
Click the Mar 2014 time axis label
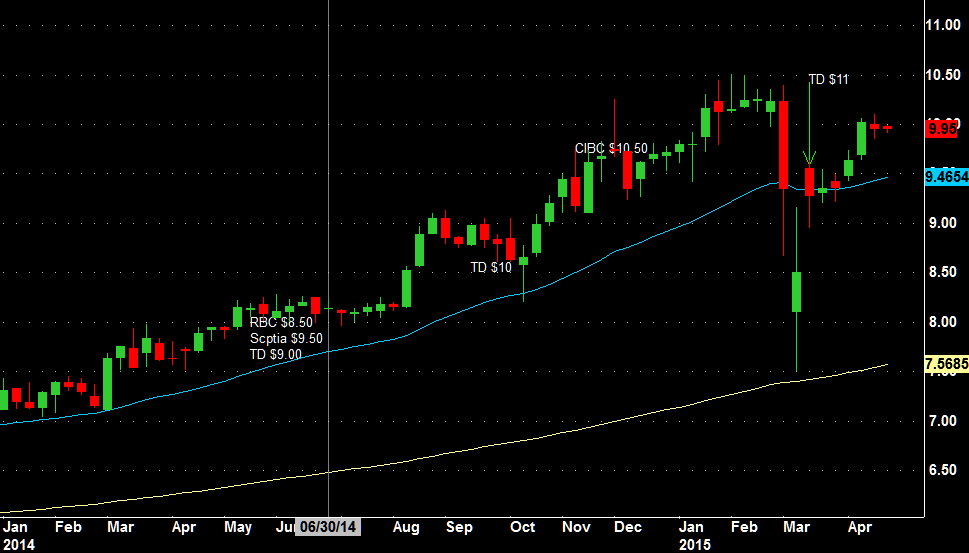point(121,527)
